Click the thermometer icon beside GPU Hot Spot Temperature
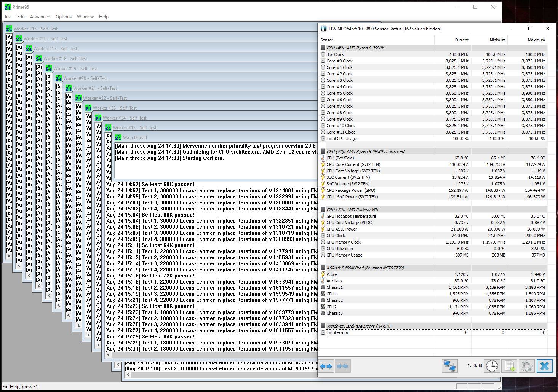The height and width of the screenshot is (392, 558). click(323, 216)
